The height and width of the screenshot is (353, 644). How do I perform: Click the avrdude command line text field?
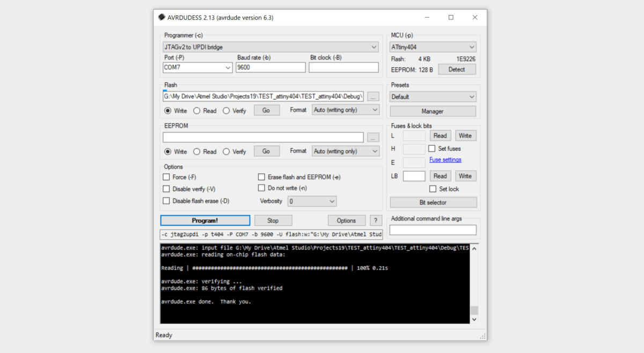click(271, 234)
